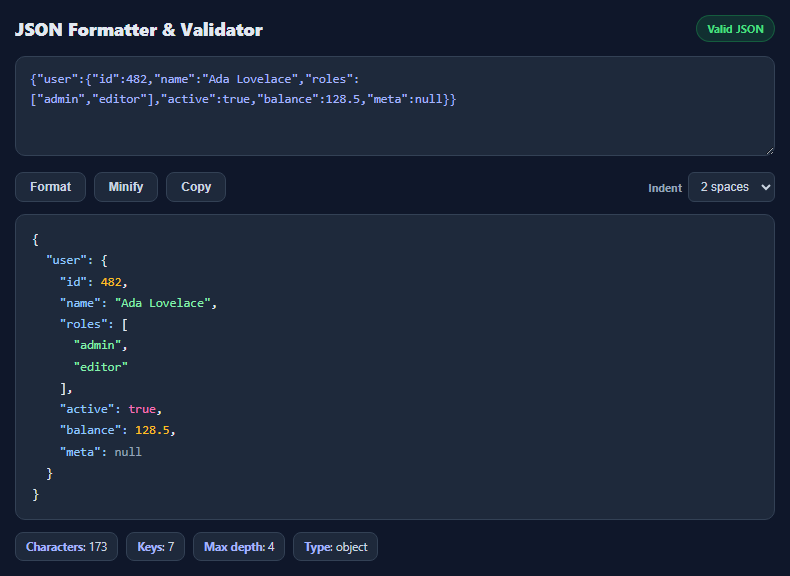Click the "roles": [ output line
This screenshot has width=790, height=576.
94,325
